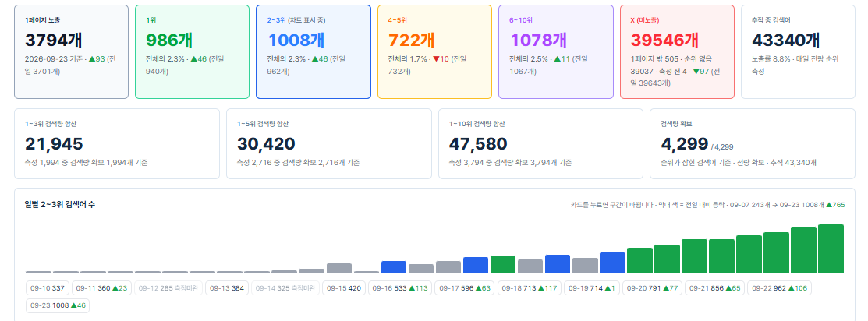The width and height of the screenshot is (868, 321).
Task: Choose the 09-11 360 ▲23 date chip
Action: 101,288
